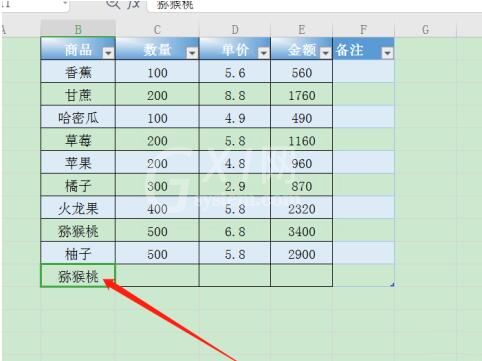The height and width of the screenshot is (361, 482).
Task: Click the unit price cell 6.8
Action: pyautogui.click(x=235, y=231)
